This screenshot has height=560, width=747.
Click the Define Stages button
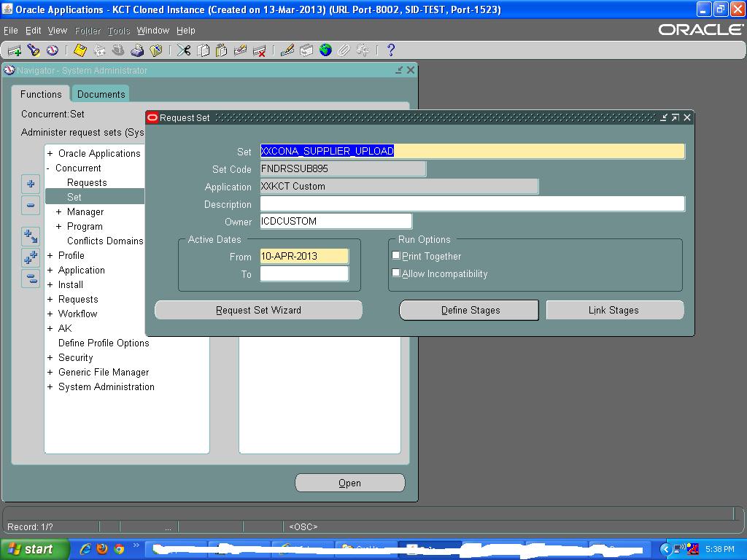pyautogui.click(x=471, y=310)
